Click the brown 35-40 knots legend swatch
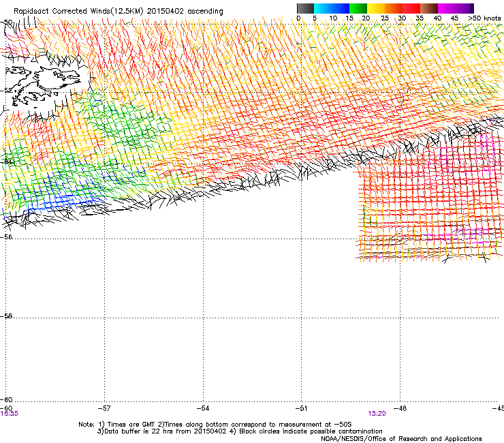504x443 pixels. (x=429, y=8)
